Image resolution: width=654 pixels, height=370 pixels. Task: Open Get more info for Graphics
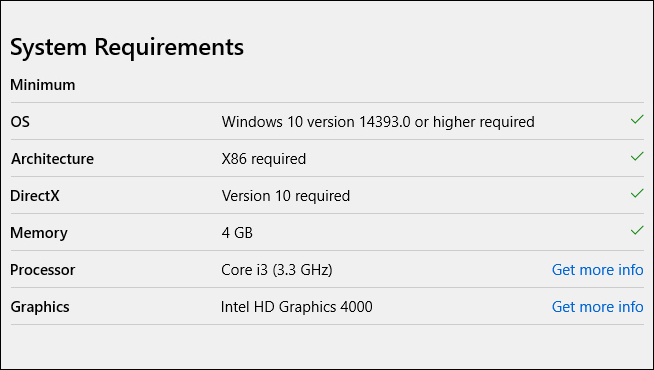coord(597,307)
